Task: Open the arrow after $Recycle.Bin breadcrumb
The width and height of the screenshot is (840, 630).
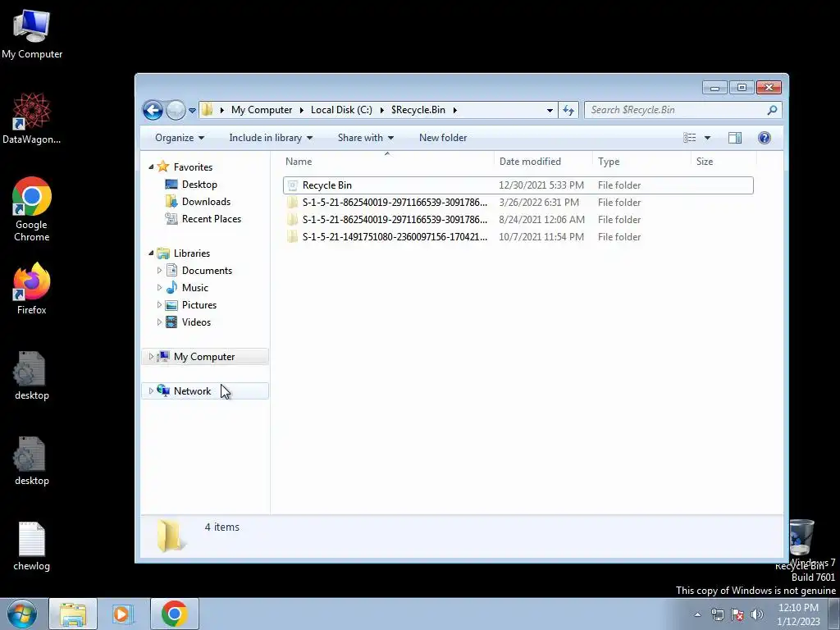Action: [454, 110]
